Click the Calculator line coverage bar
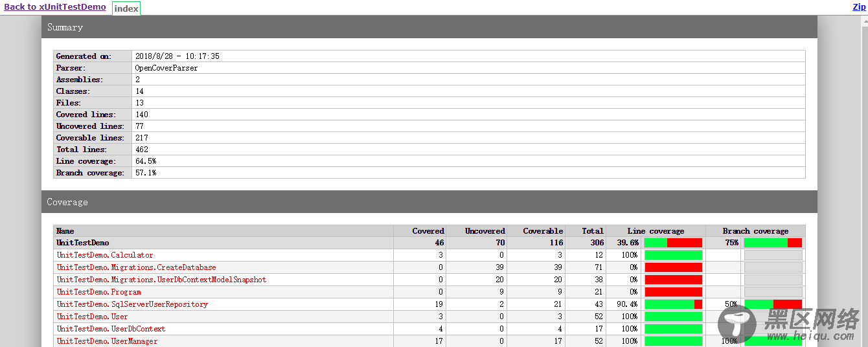Image resolution: width=868 pixels, height=347 pixels. [x=673, y=255]
